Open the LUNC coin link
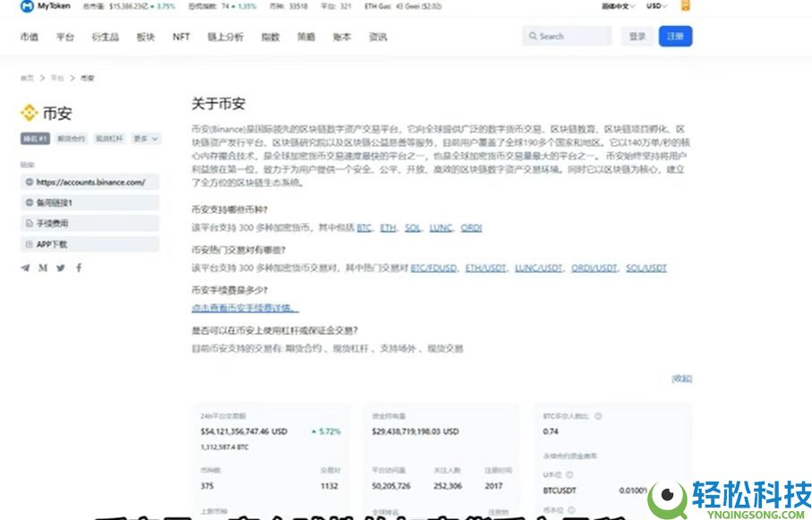This screenshot has height=520, width=812. pos(440,228)
